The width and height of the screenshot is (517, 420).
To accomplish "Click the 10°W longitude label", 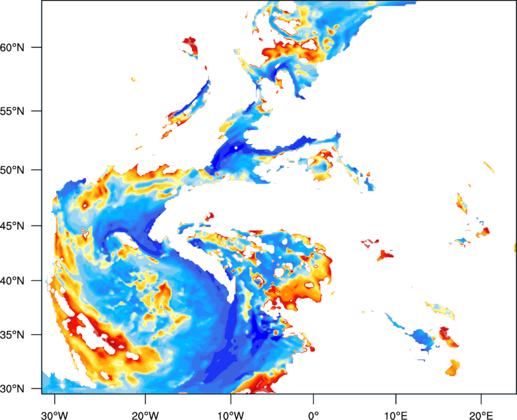I will point(231,415).
